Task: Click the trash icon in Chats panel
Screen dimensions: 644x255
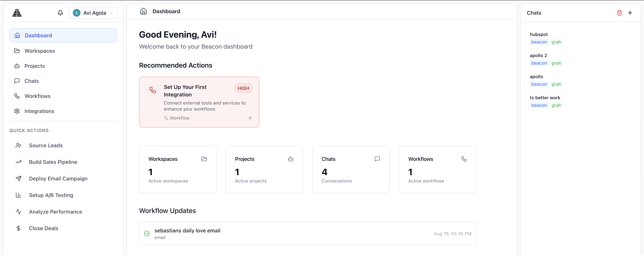Action: tap(620, 13)
